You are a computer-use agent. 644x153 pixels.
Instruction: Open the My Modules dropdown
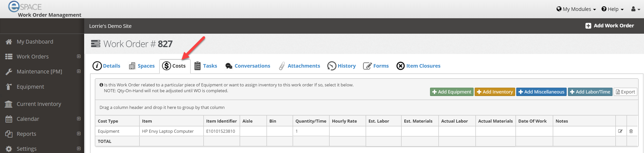click(x=576, y=9)
